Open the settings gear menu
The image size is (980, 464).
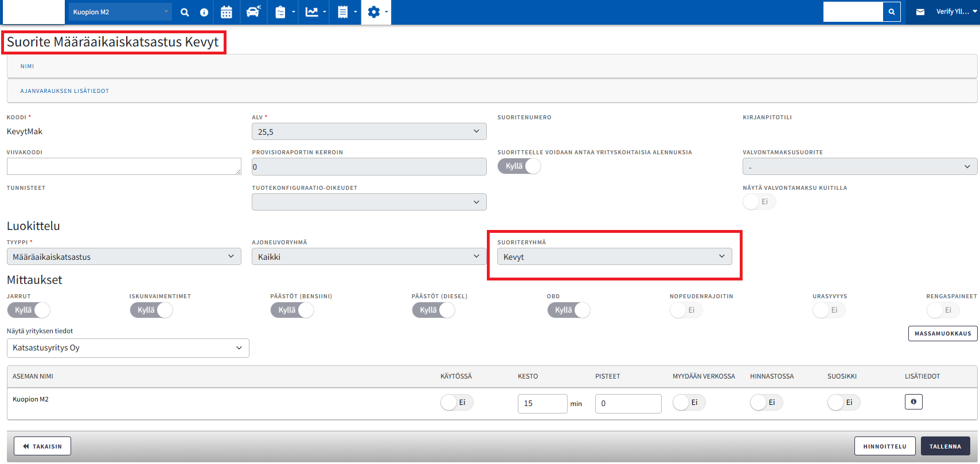(376, 12)
